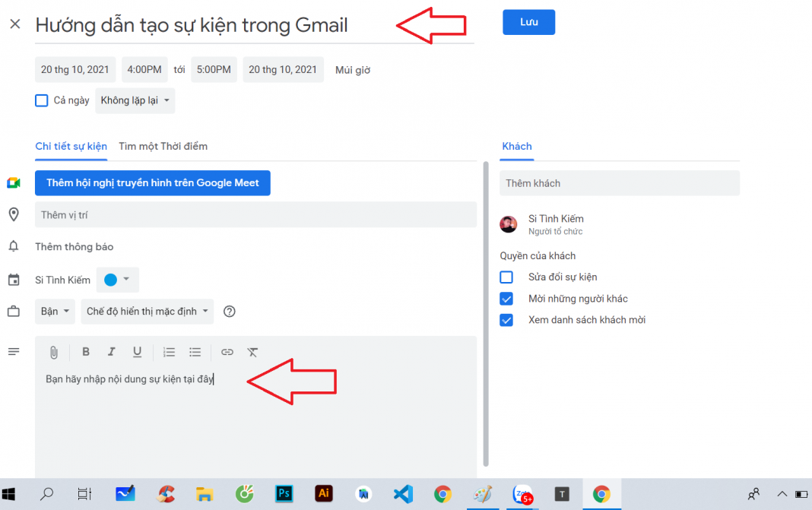Screen dimensions: 812x510
Task: Click the 'Lưu' save button
Action: pyautogui.click(x=528, y=22)
